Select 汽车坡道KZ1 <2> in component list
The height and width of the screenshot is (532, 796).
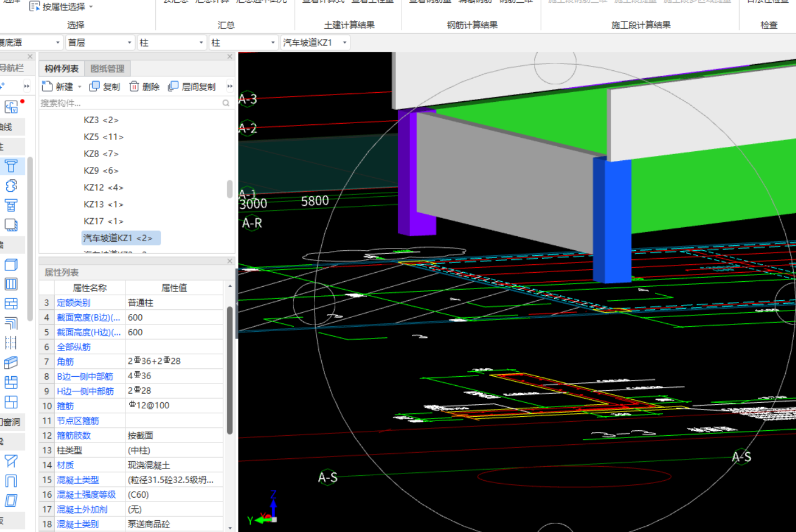coord(121,238)
